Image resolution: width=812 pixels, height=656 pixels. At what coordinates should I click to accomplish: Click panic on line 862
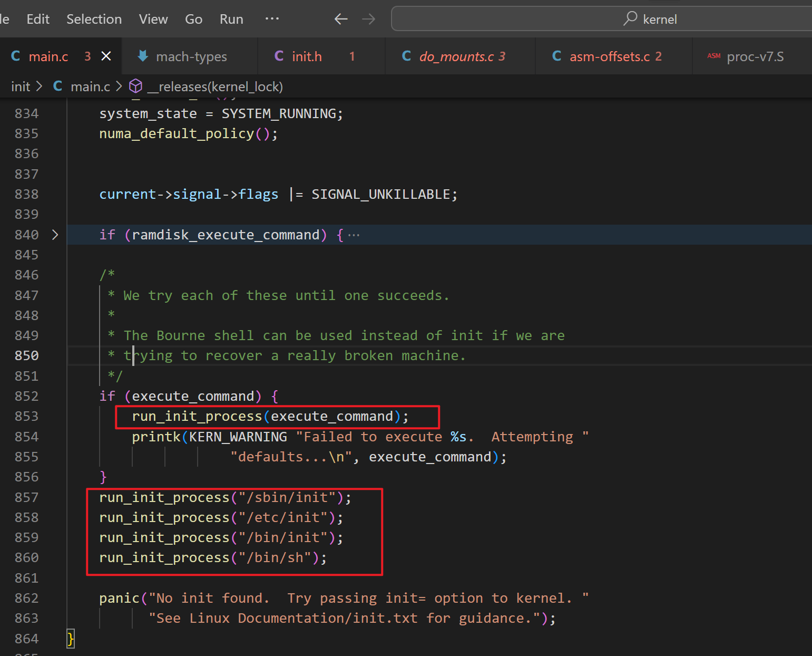click(x=120, y=598)
